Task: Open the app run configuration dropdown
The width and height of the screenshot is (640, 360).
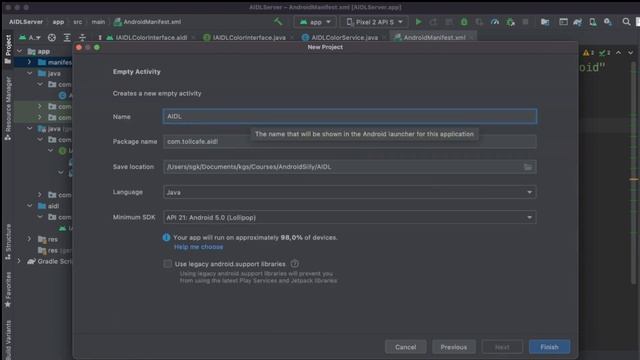Action: [x=315, y=22]
